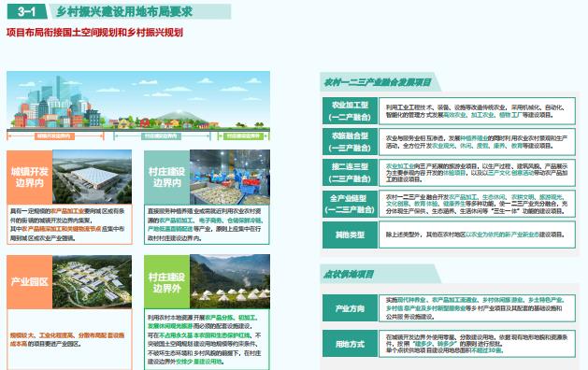
Task: Click the orange 产业园区 card label
Action: tap(30, 282)
